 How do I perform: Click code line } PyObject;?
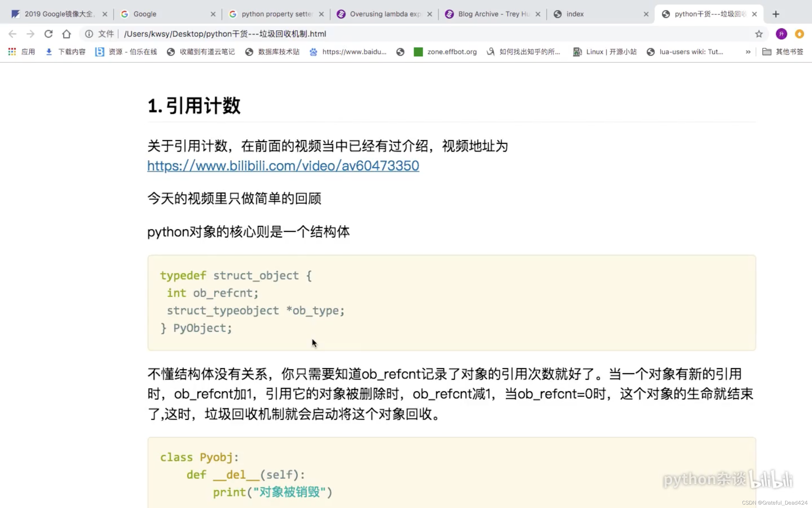pos(196,328)
